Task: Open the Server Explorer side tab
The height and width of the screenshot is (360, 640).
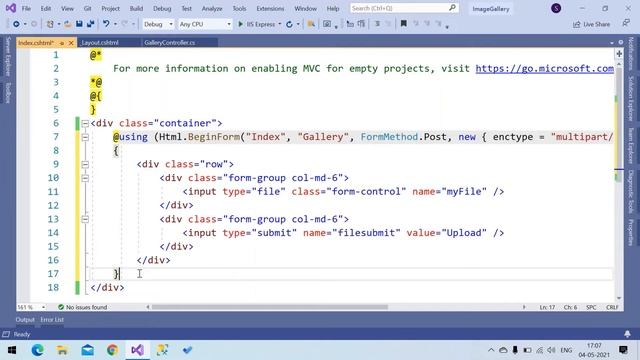Action: tap(8, 56)
